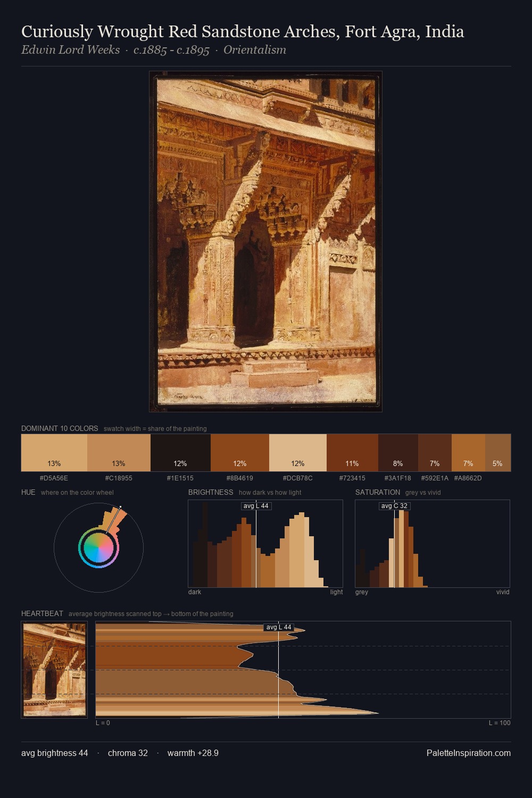Click the artist name Edwin Lord Weeks
Image resolution: width=532 pixels, height=798 pixels.
coord(70,50)
